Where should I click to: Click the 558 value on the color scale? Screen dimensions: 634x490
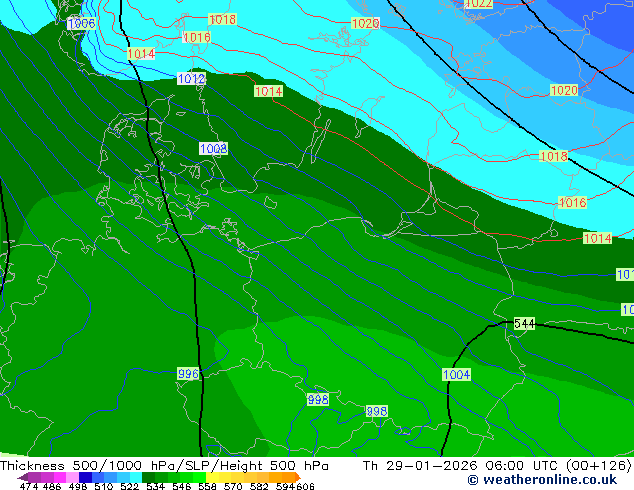pyautogui.click(x=207, y=486)
